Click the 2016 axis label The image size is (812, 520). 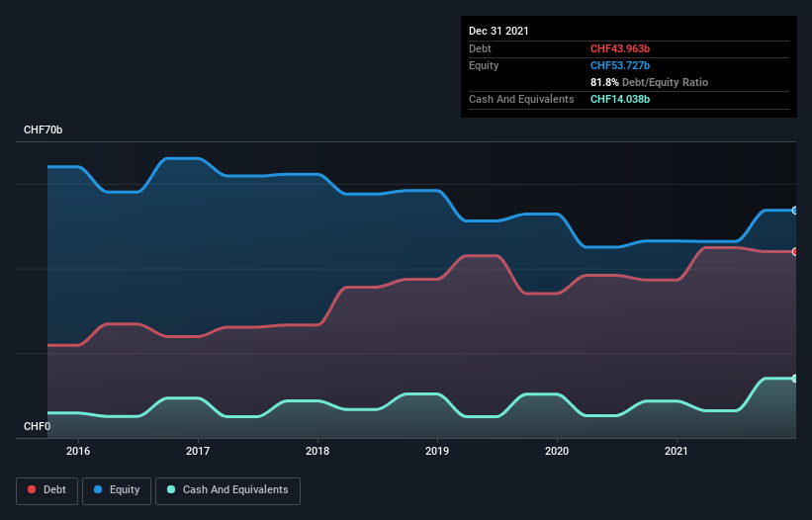pos(78,451)
